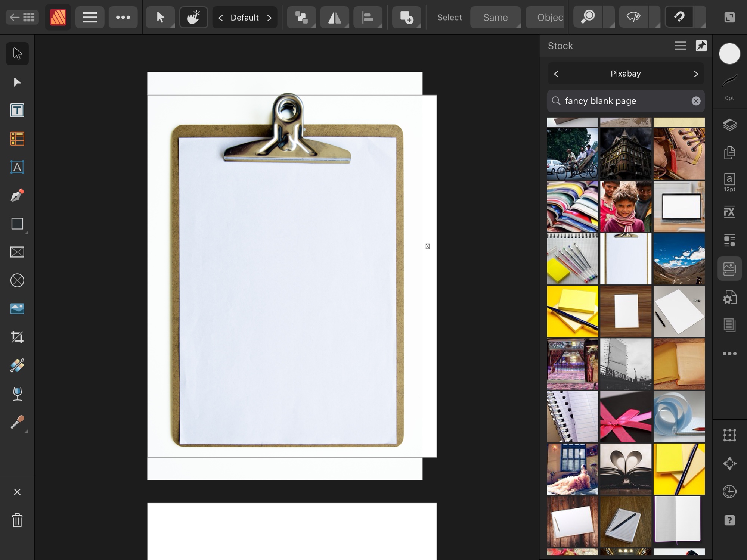Return to the document gallery
Viewport: 747px width, 560px height.
point(22,17)
